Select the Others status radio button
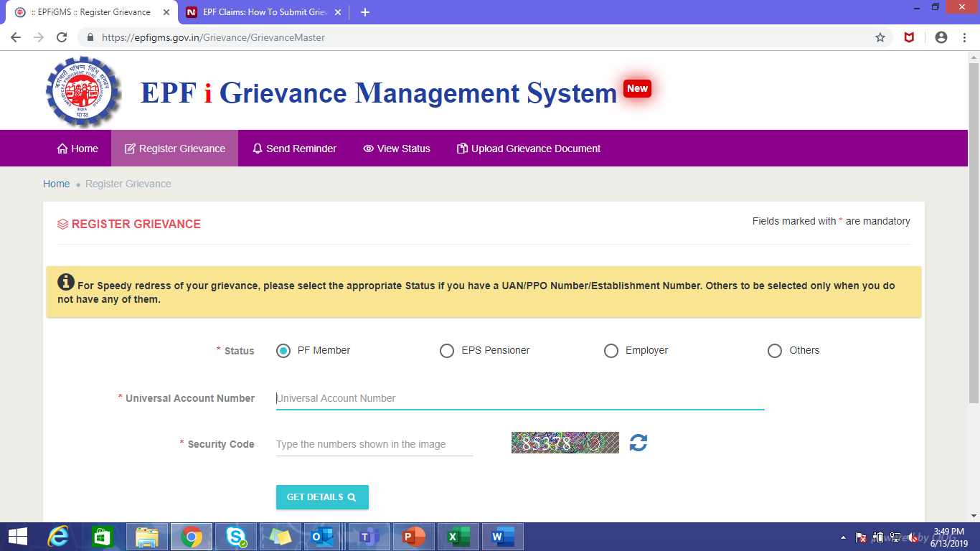Screen dimensions: 980x551 pyautogui.click(x=775, y=351)
